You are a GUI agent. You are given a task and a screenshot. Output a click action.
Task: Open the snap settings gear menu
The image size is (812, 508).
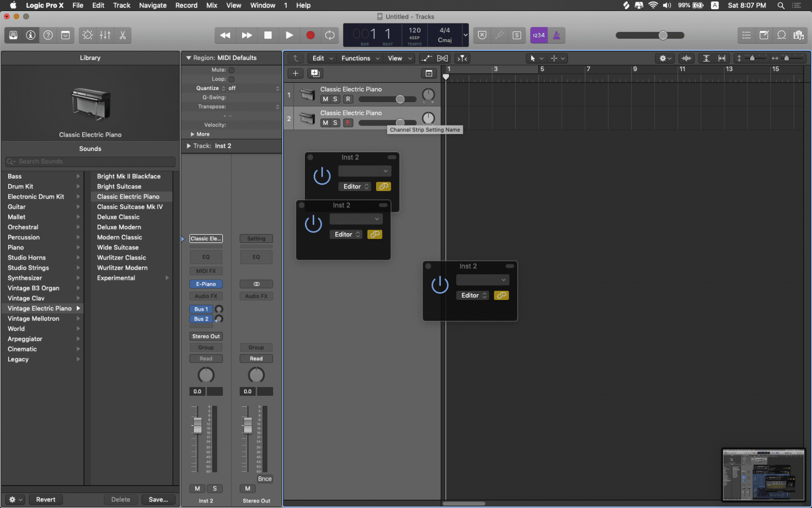(665, 58)
